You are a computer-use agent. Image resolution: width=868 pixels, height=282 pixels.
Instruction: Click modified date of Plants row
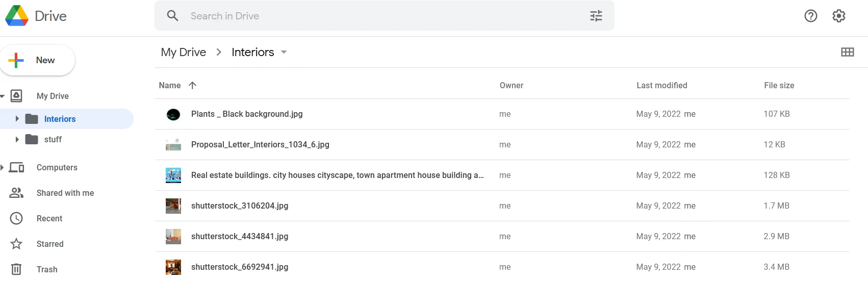pyautogui.click(x=658, y=114)
